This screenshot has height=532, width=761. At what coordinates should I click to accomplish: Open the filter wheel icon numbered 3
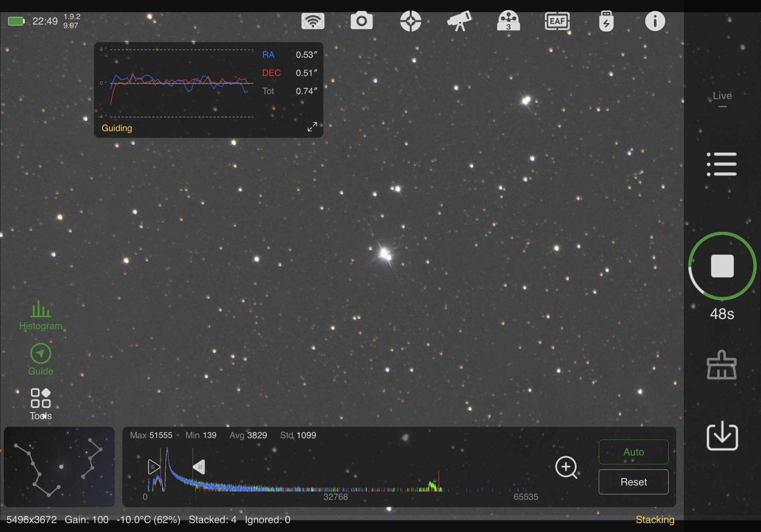[509, 21]
